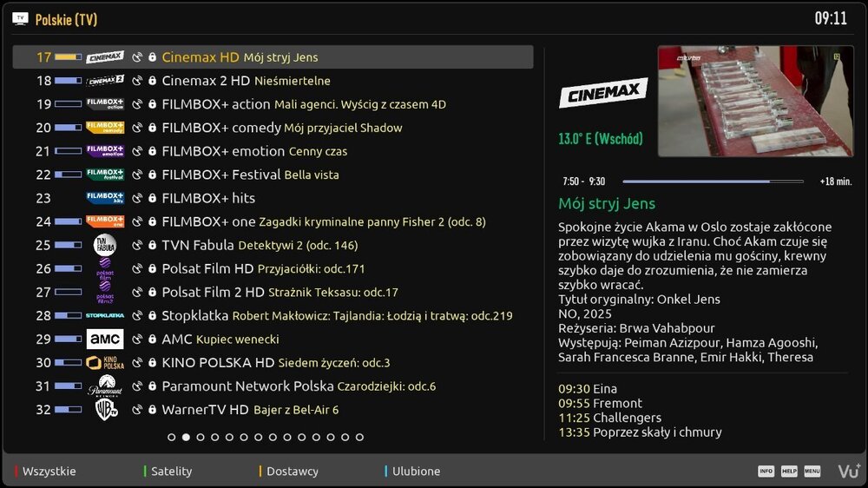Click upcoming programme 09:55 Fremont
The width and height of the screenshot is (868, 488).
pyautogui.click(x=600, y=403)
